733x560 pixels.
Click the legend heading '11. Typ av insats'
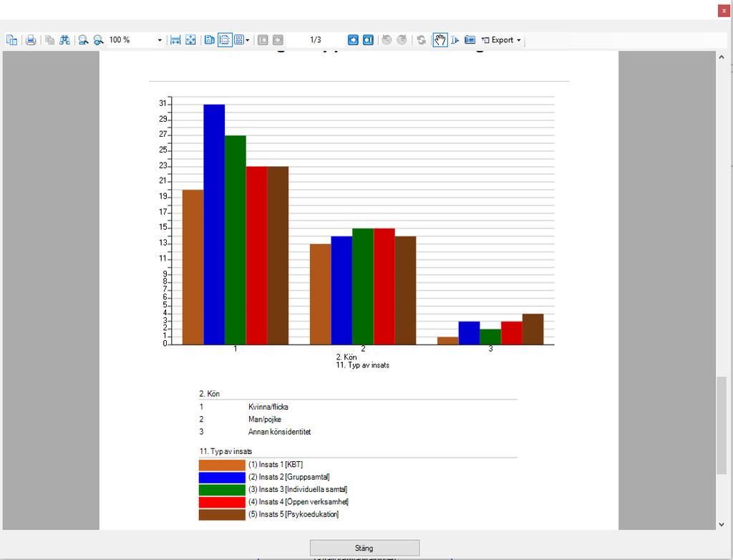click(225, 451)
